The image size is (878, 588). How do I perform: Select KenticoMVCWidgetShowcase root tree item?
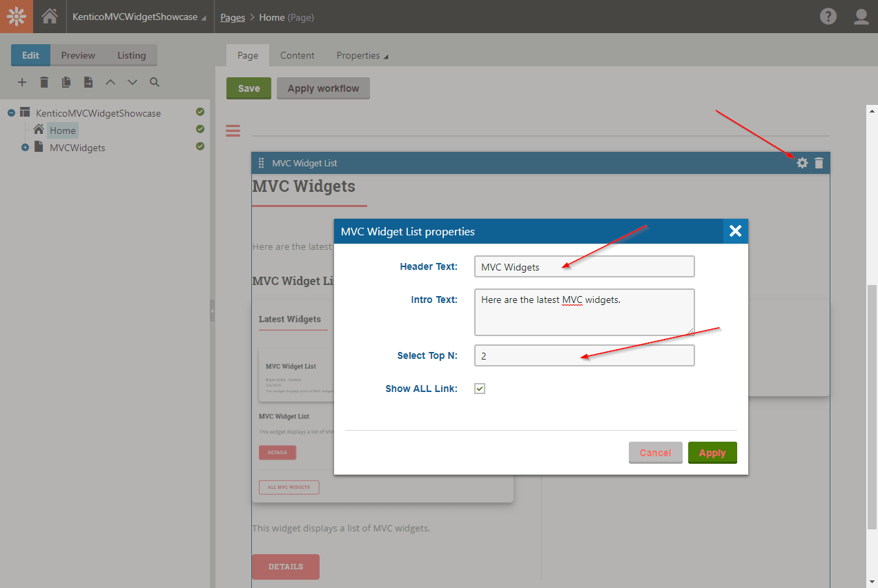point(99,113)
